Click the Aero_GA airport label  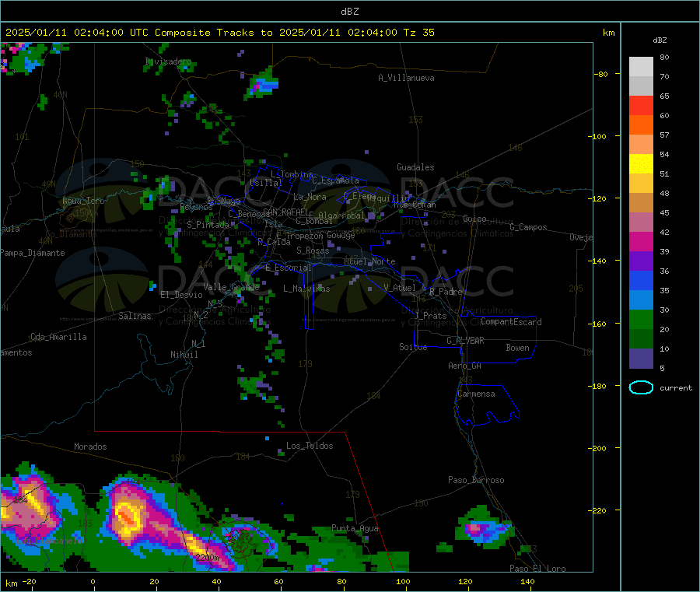click(464, 366)
